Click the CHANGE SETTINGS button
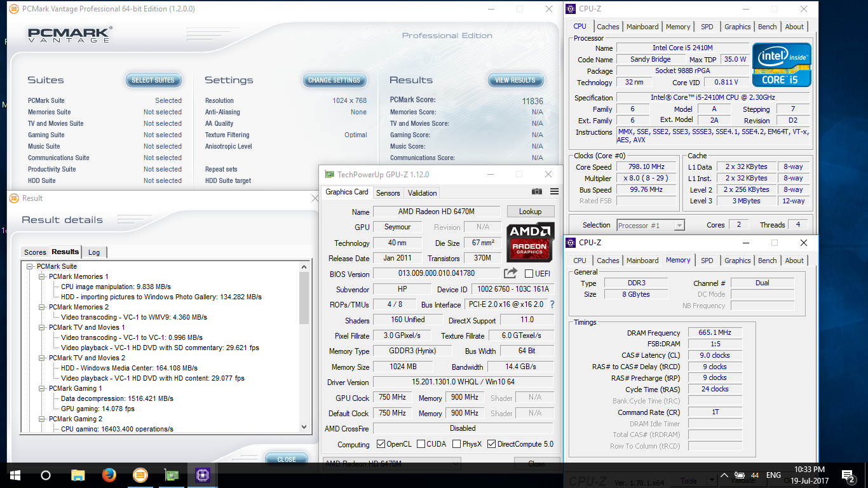Viewport: 868px width, 488px height. pyautogui.click(x=334, y=80)
